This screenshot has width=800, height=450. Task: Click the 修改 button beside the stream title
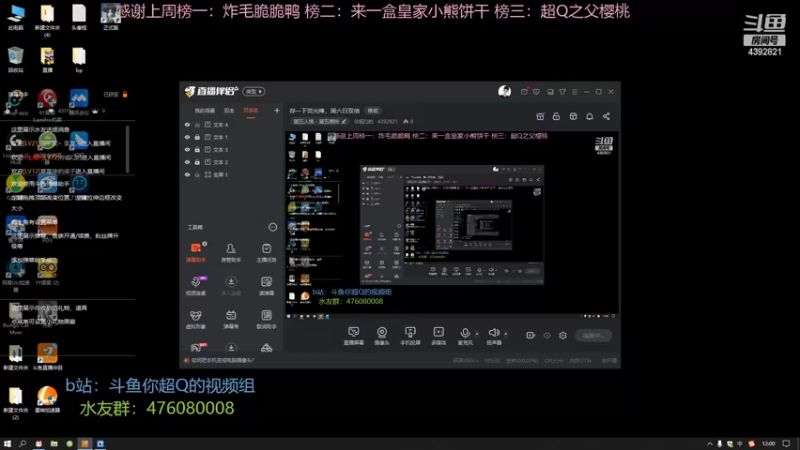pos(373,111)
